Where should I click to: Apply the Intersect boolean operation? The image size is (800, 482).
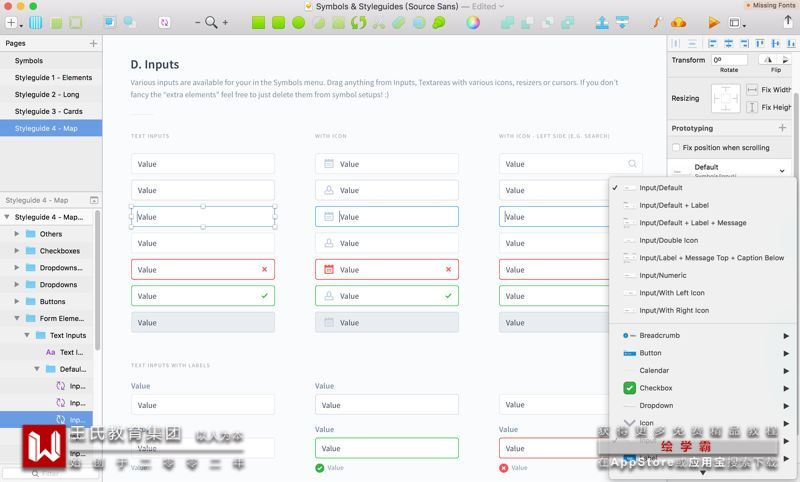click(547, 22)
